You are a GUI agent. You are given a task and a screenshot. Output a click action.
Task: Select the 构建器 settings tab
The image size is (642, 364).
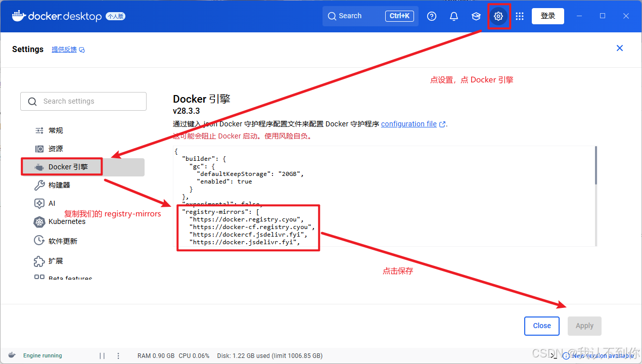tap(82, 185)
